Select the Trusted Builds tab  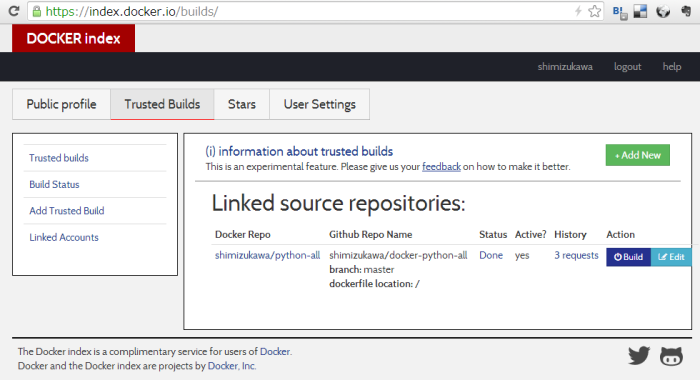click(162, 104)
